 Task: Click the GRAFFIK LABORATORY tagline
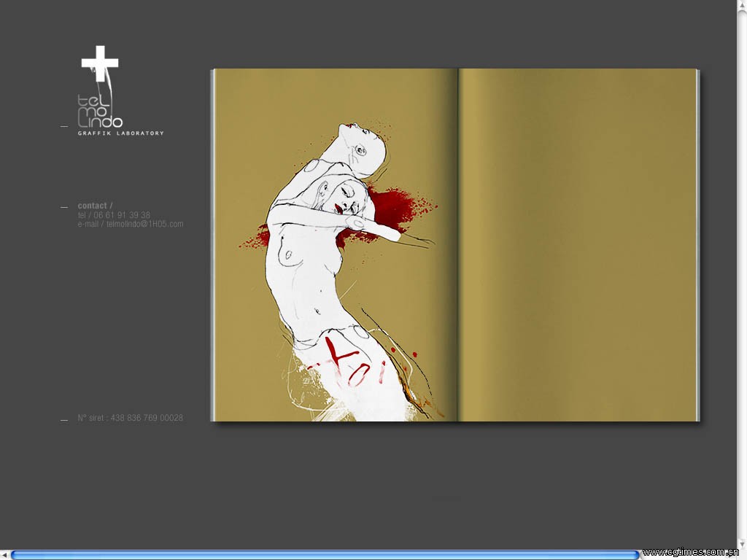coord(121,133)
